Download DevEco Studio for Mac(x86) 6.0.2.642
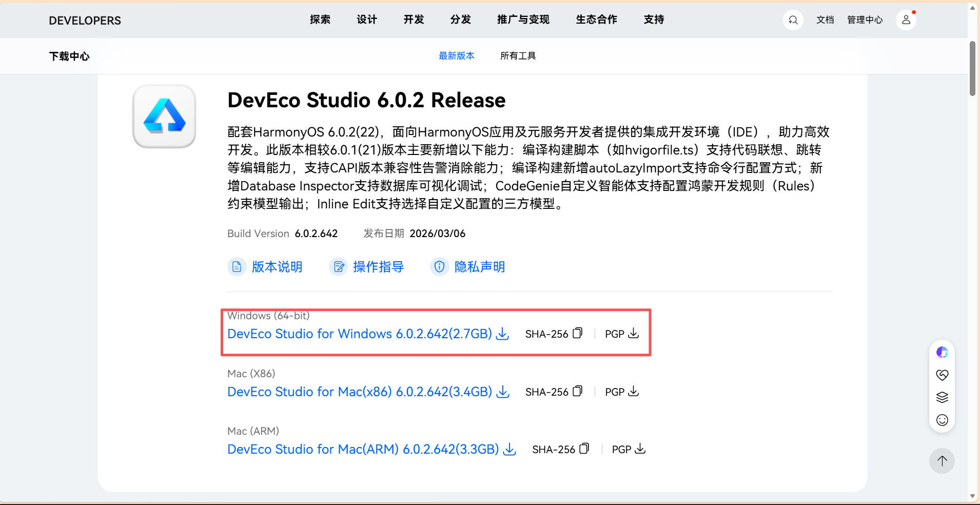 (360, 392)
